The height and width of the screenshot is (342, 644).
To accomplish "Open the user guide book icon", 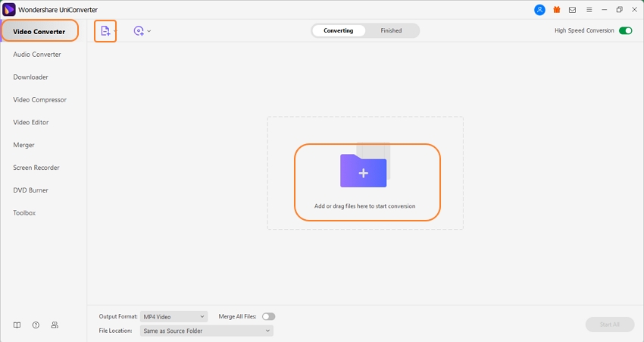I will pos(17,325).
